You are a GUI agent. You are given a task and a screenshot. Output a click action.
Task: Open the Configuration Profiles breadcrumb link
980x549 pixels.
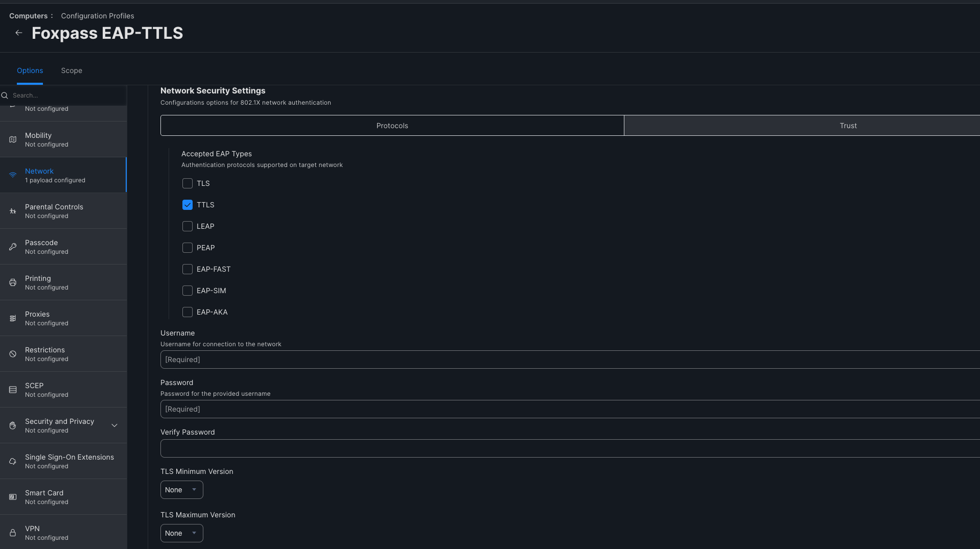pos(98,16)
